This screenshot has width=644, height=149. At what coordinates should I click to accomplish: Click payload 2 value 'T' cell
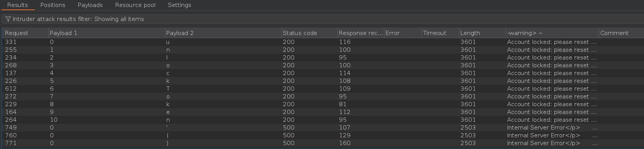point(223,89)
